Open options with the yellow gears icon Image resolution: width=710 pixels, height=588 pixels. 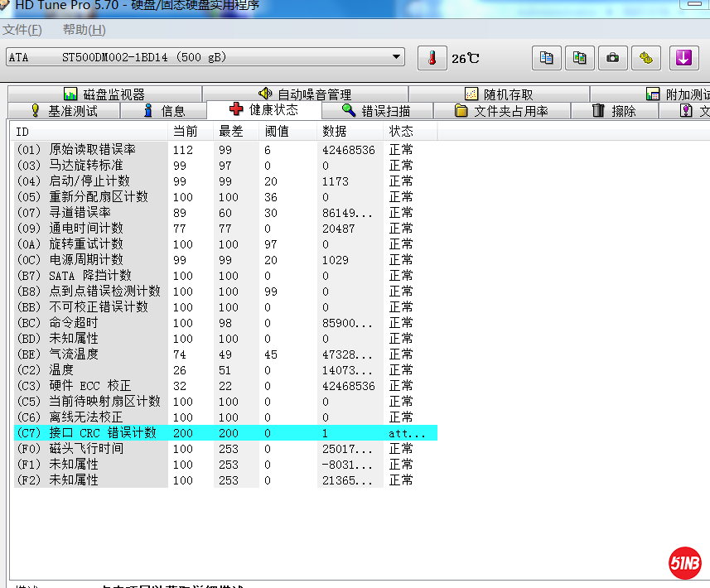tap(645, 58)
